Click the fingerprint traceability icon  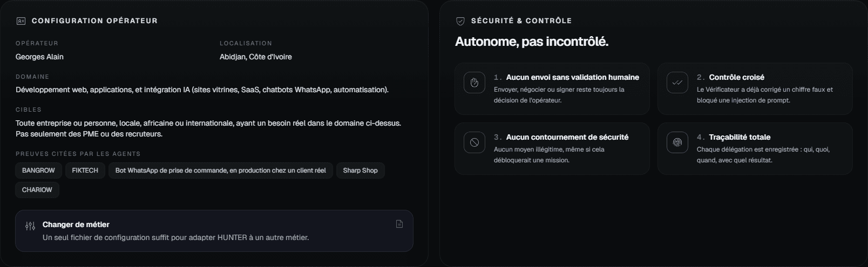point(677,142)
